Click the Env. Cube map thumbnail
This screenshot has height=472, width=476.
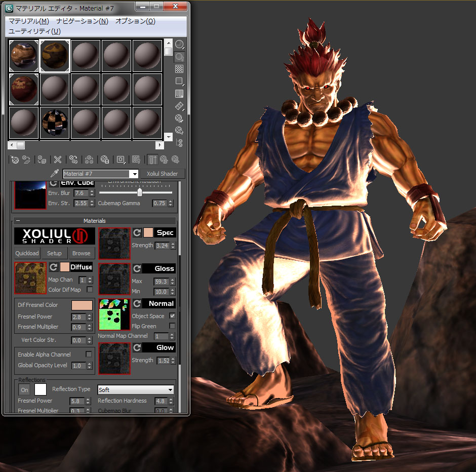30,195
